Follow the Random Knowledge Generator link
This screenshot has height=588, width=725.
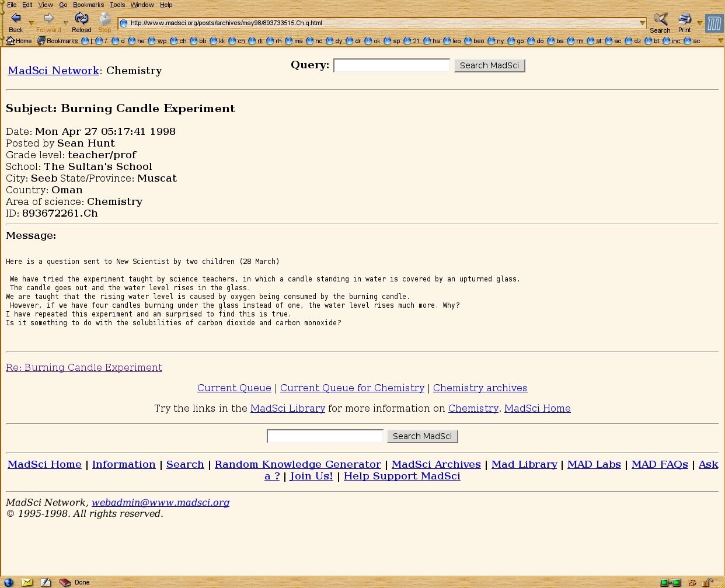click(x=298, y=464)
